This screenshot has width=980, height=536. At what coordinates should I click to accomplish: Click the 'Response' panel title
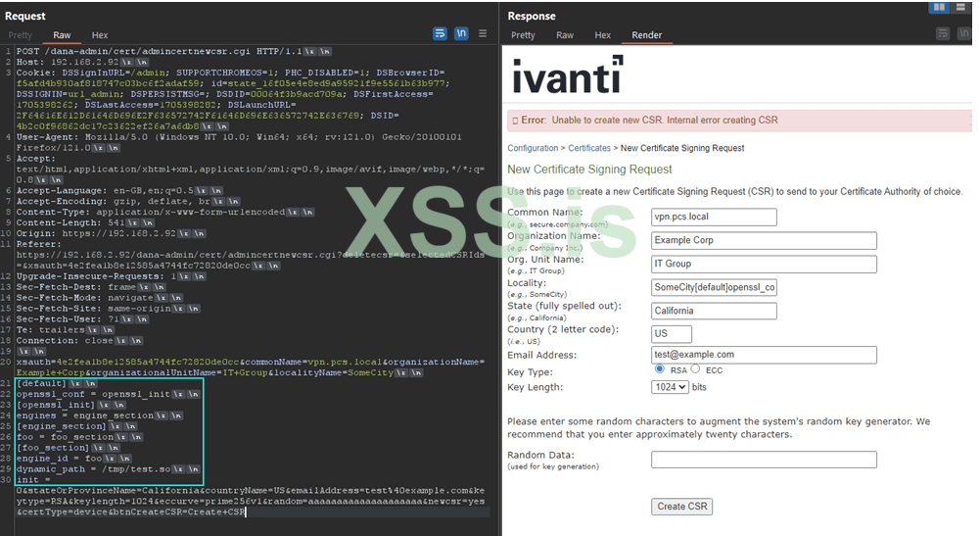coord(532,16)
